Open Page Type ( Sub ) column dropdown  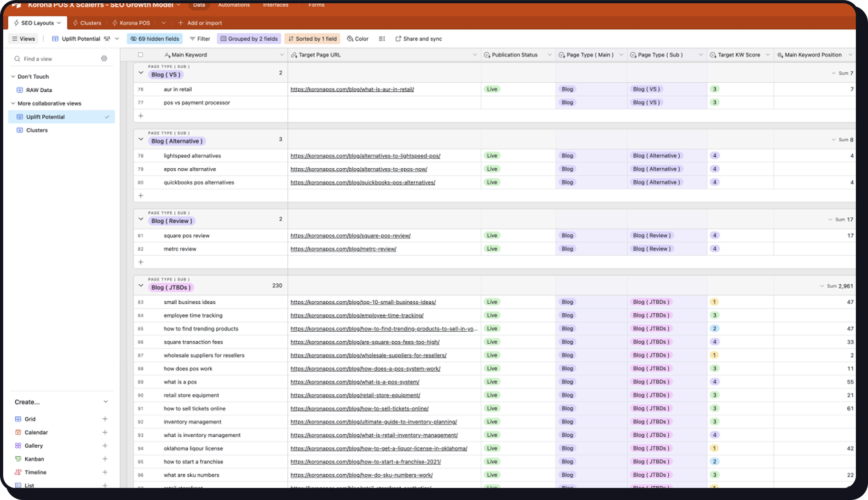click(x=701, y=55)
